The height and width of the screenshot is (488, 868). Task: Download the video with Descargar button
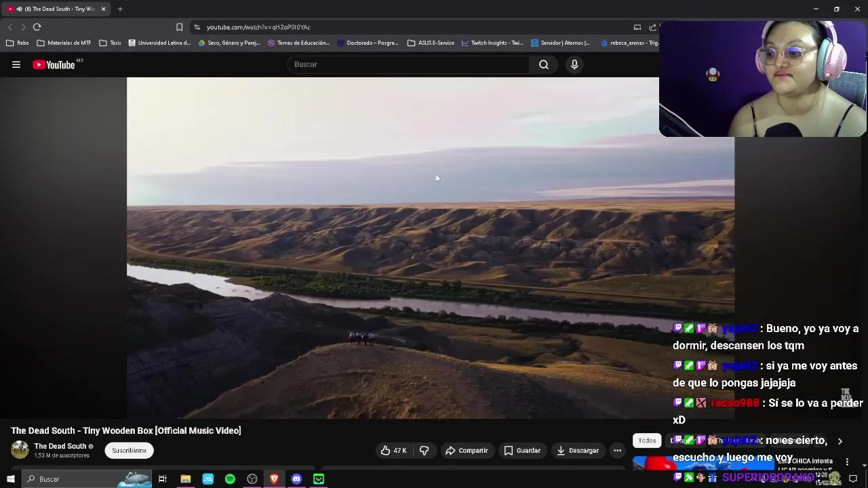click(x=578, y=450)
